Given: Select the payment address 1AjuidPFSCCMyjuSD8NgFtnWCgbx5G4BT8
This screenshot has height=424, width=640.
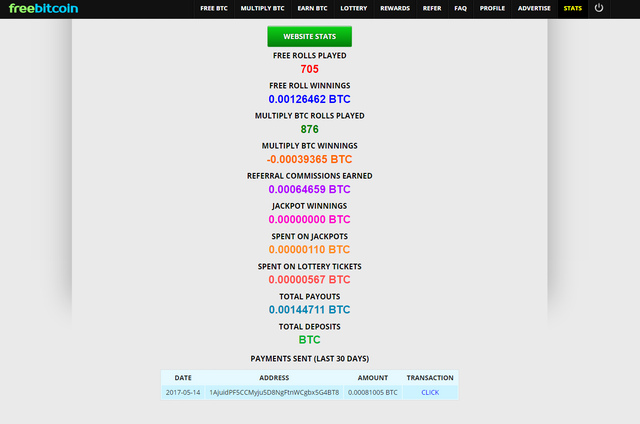Looking at the screenshot, I should click(274, 393).
